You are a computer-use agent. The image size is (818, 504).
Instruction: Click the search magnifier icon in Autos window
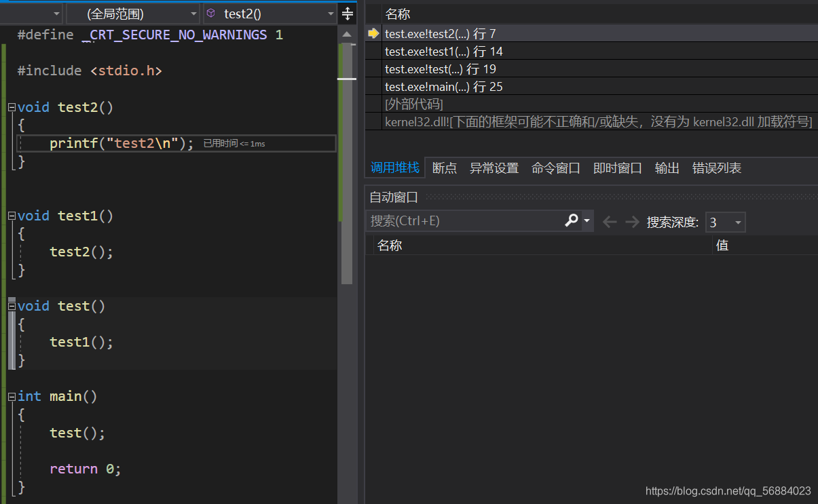click(x=571, y=220)
